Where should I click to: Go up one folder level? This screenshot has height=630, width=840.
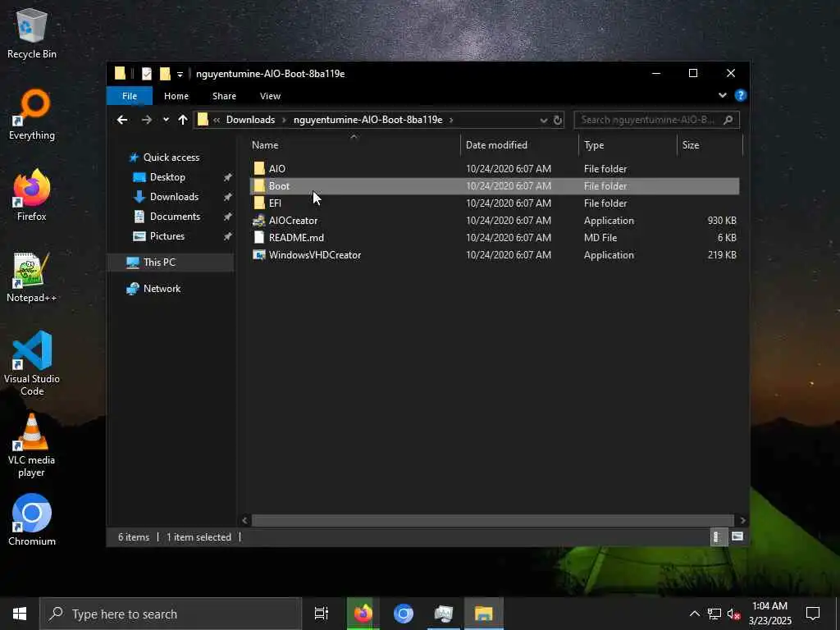(x=183, y=120)
